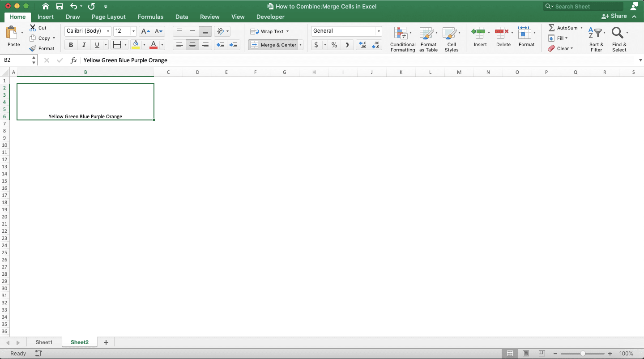This screenshot has height=359, width=644.
Task: Toggle Underline formatting
Action: pyautogui.click(x=97, y=45)
